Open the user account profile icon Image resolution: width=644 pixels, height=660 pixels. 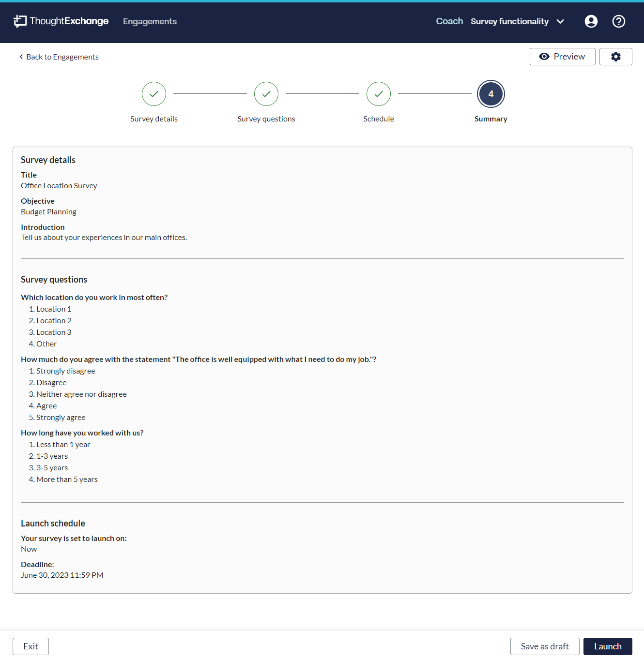591,21
